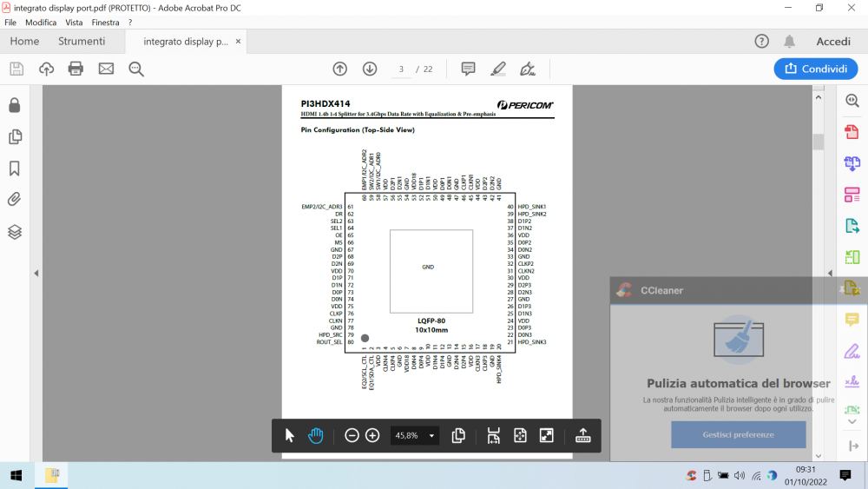Add a comment note icon
The height and width of the screenshot is (489, 868).
click(468, 69)
